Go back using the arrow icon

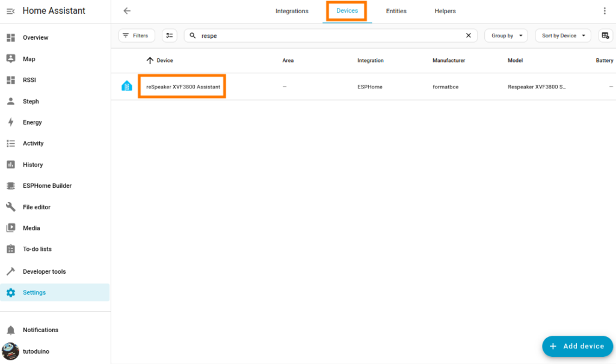click(127, 11)
